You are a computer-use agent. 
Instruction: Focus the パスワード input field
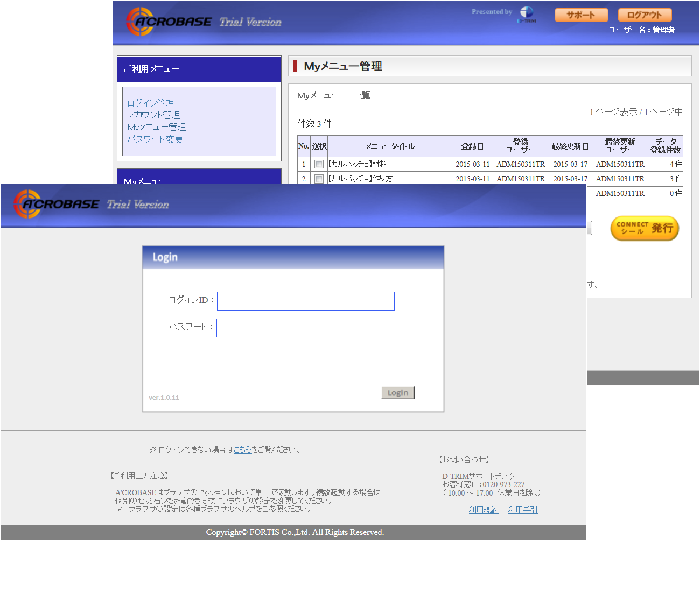tap(305, 328)
